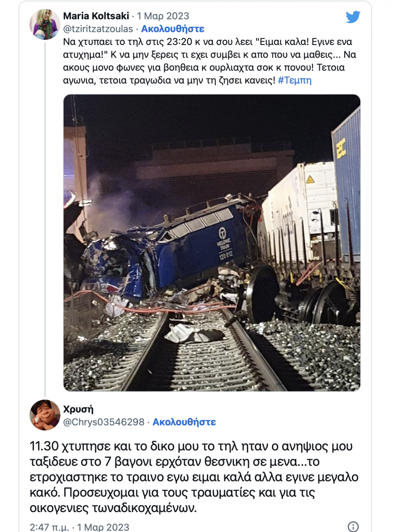395x532 pixels.
Task: Click the 1 Μαρ 2023 date beside Maria Koltsaki
Action: point(163,16)
